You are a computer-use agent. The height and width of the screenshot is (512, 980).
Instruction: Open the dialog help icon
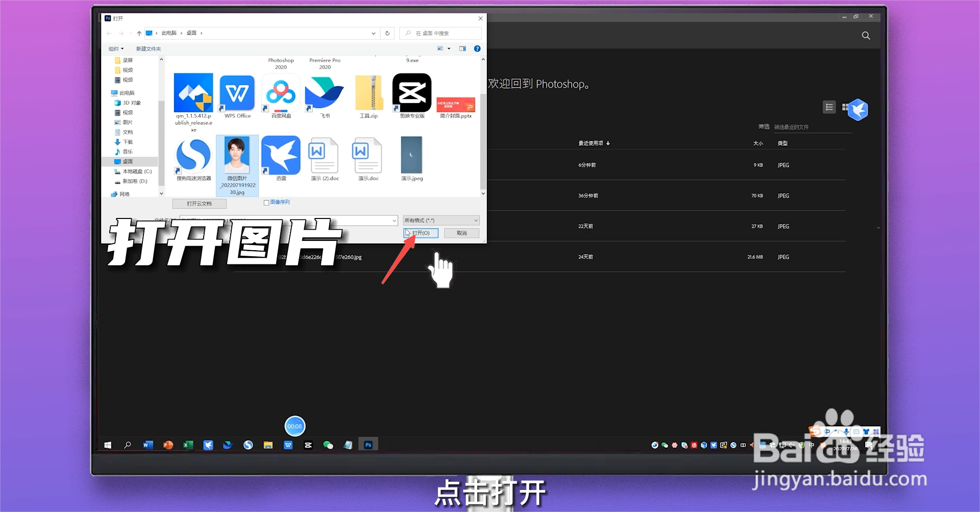click(477, 48)
